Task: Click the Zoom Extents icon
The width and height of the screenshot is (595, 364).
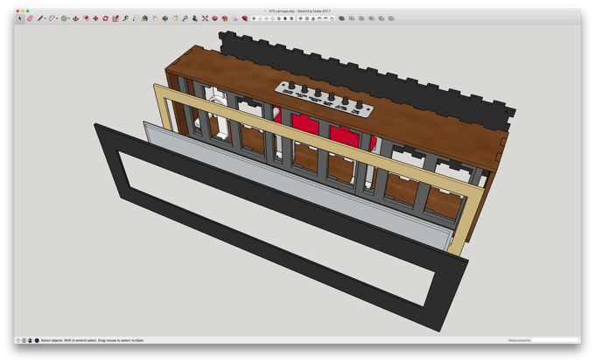Action: click(205, 18)
